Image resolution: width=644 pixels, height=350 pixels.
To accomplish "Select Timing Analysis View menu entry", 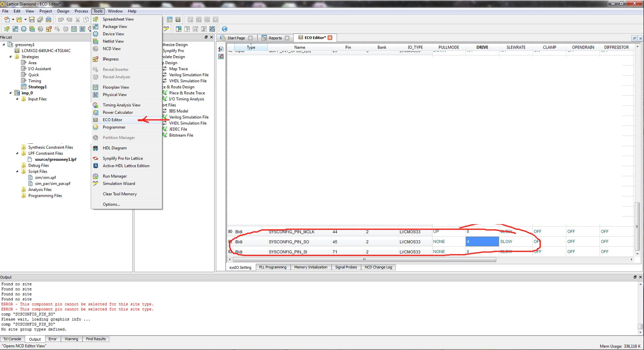I will click(x=127, y=105).
